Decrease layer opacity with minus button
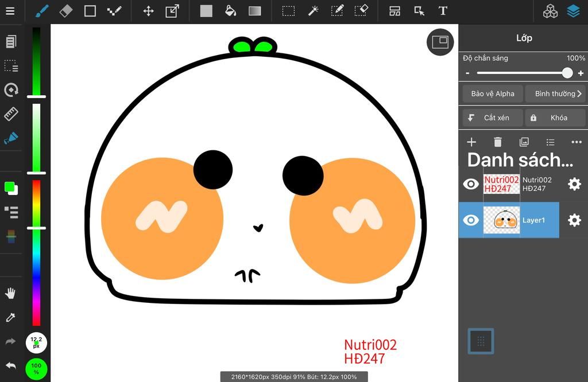 pos(467,73)
